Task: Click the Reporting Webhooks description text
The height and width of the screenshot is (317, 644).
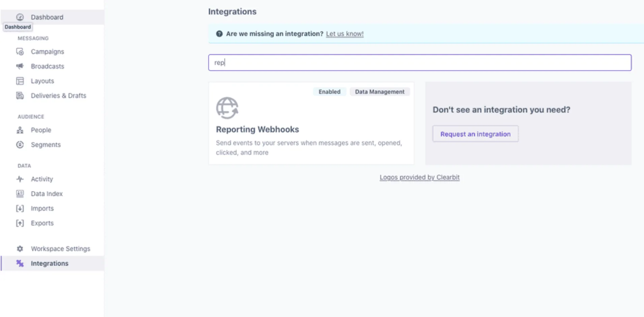Action: click(x=309, y=148)
